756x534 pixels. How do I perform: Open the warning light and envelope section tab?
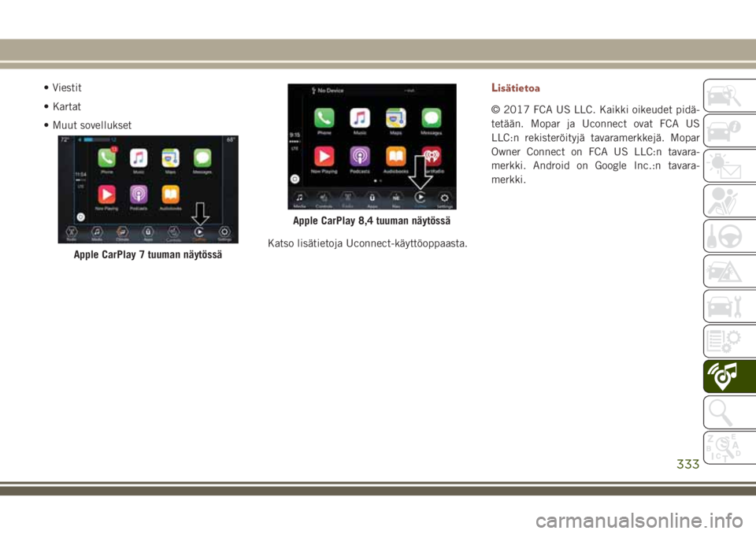[729, 166]
